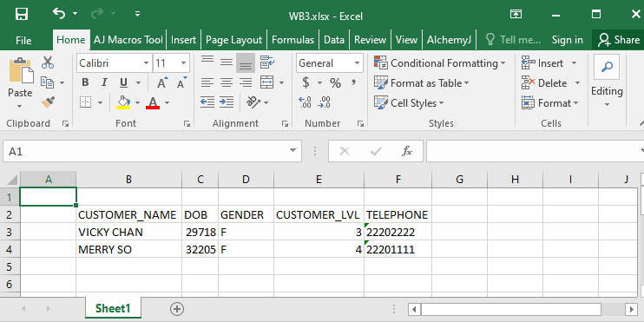Click Sign in link

(x=568, y=40)
